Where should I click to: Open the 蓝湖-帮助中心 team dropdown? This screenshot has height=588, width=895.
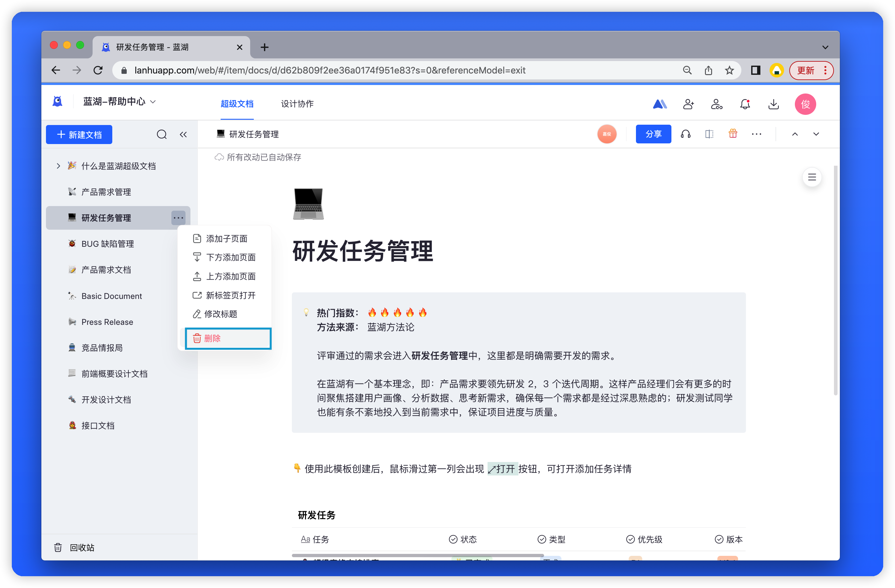[120, 101]
